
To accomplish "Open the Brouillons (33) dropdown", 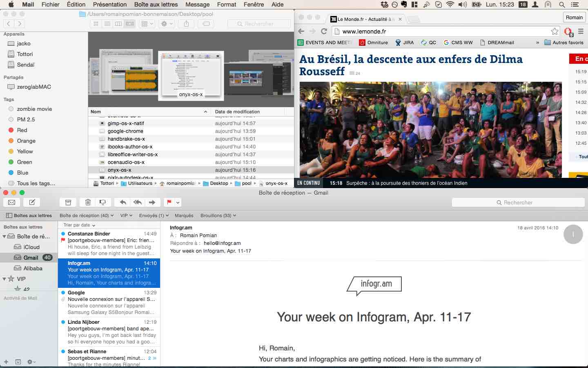I will pos(218,215).
